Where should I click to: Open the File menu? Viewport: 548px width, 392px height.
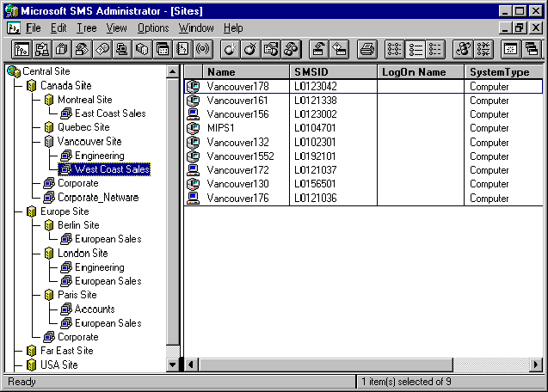34,28
